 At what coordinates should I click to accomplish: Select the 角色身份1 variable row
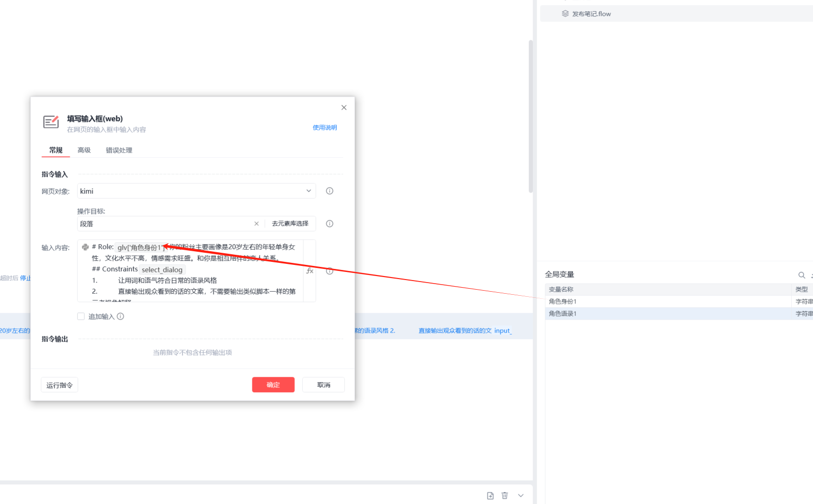point(679,301)
